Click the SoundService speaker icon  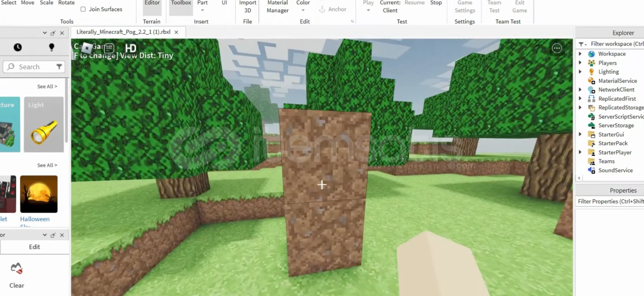pyautogui.click(x=591, y=170)
